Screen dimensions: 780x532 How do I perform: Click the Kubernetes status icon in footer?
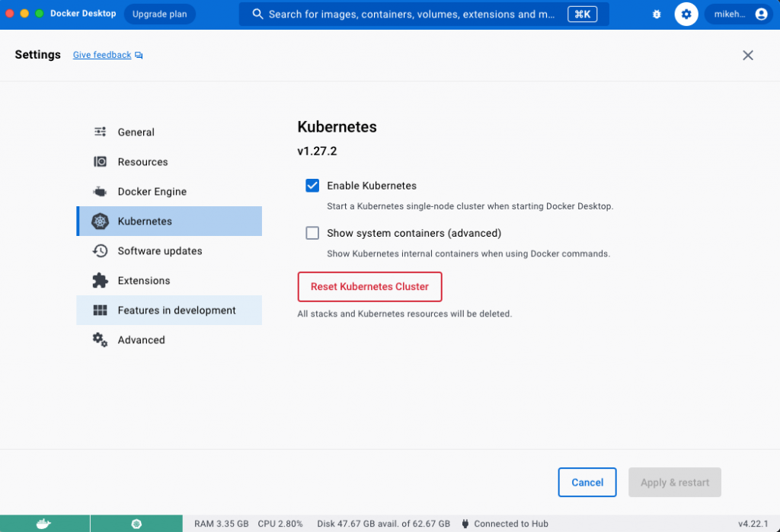[x=136, y=524]
